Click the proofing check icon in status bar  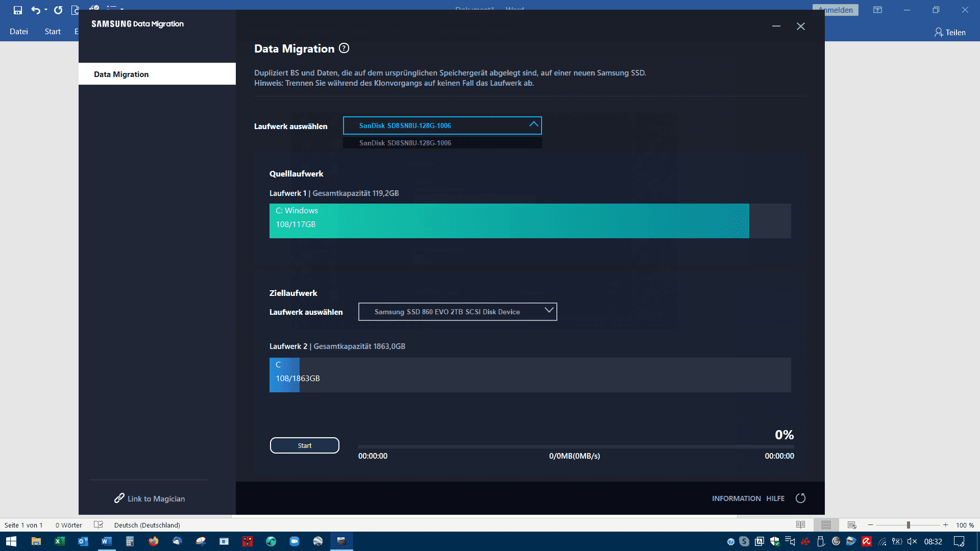click(x=99, y=525)
